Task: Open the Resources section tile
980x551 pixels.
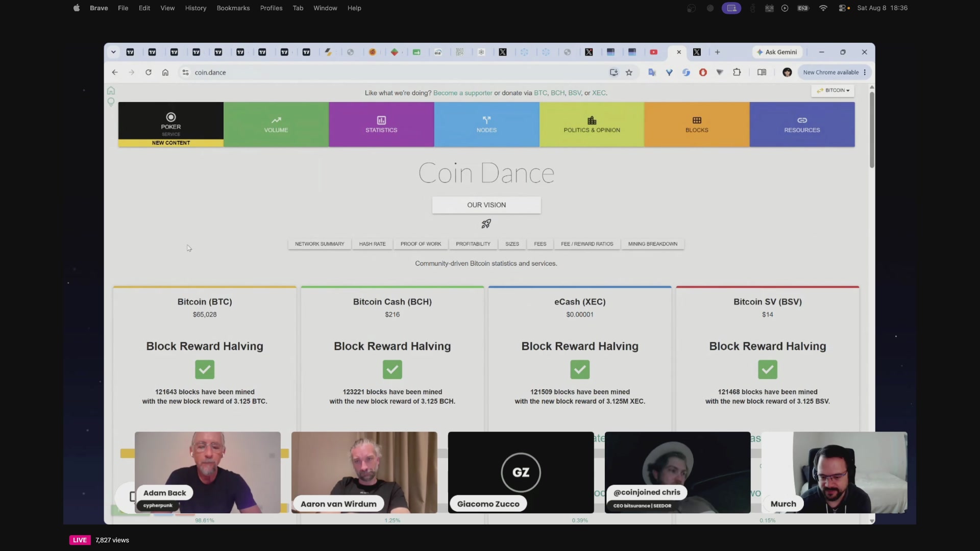Action: click(x=802, y=124)
